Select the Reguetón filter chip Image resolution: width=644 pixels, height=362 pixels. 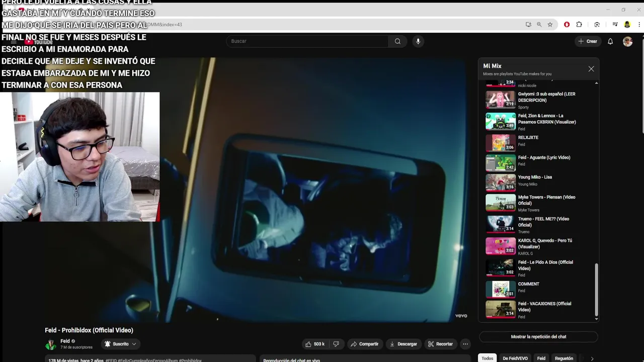563,358
